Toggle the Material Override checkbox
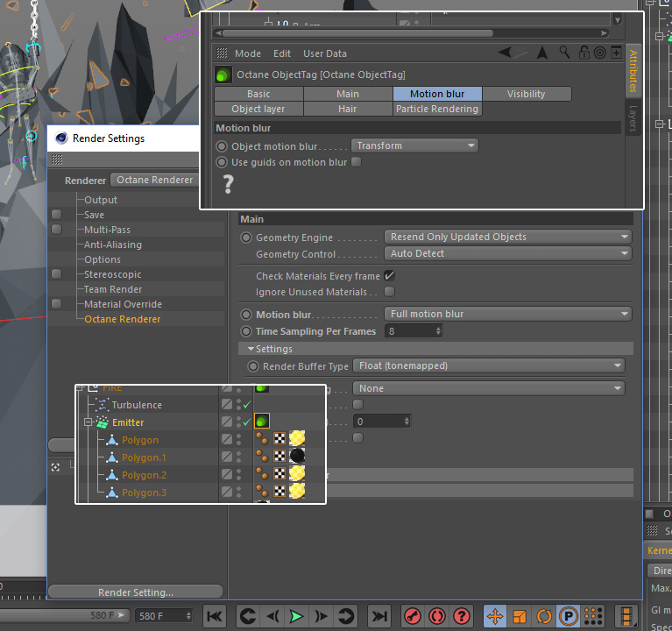The image size is (672, 631). pos(56,304)
